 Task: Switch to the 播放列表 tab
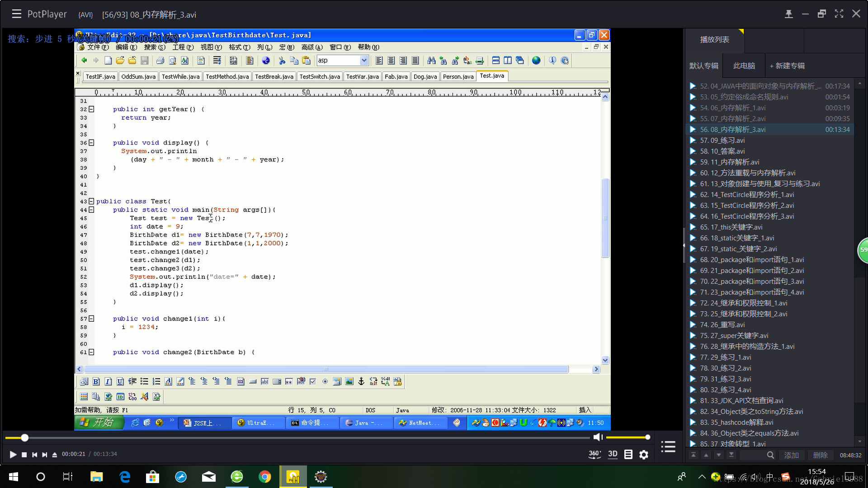[714, 40]
